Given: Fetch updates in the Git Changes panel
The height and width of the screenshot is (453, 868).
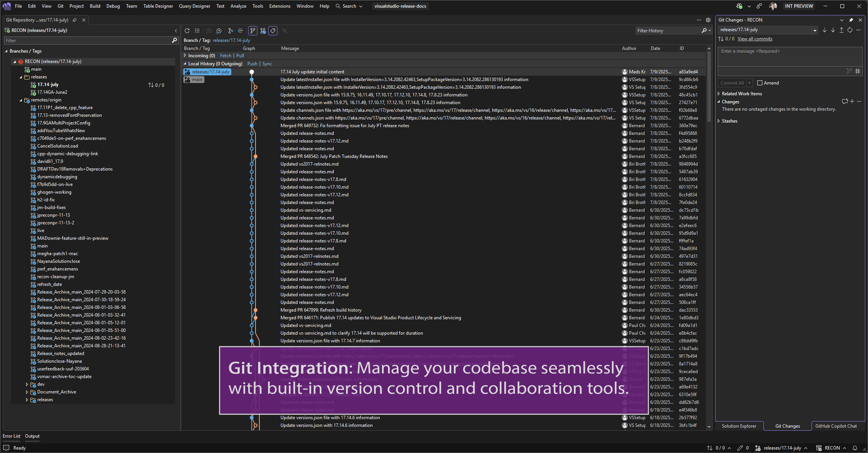Looking at the screenshot, I should 825,30.
